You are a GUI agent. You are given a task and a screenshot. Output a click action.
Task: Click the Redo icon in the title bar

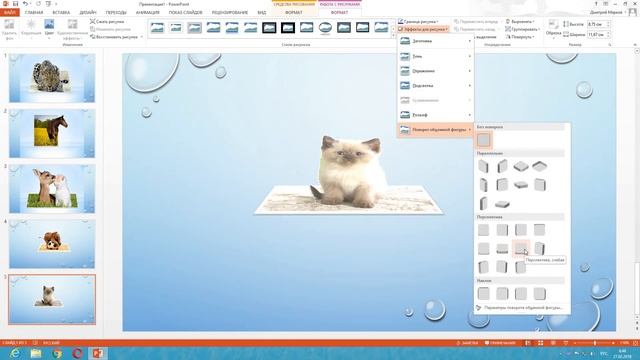[38, 4]
